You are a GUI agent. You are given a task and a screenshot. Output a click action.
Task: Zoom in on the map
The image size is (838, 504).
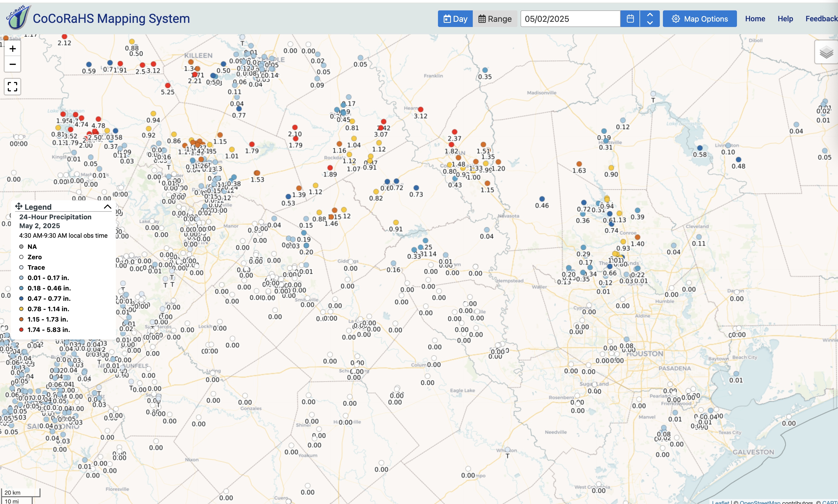click(12, 49)
